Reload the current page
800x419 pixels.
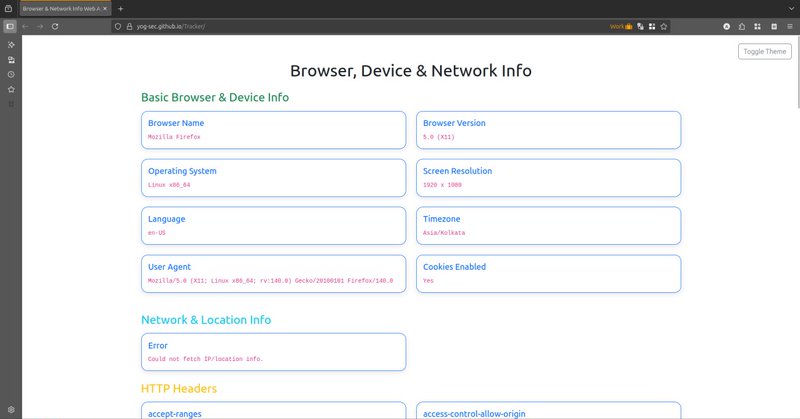pyautogui.click(x=55, y=27)
